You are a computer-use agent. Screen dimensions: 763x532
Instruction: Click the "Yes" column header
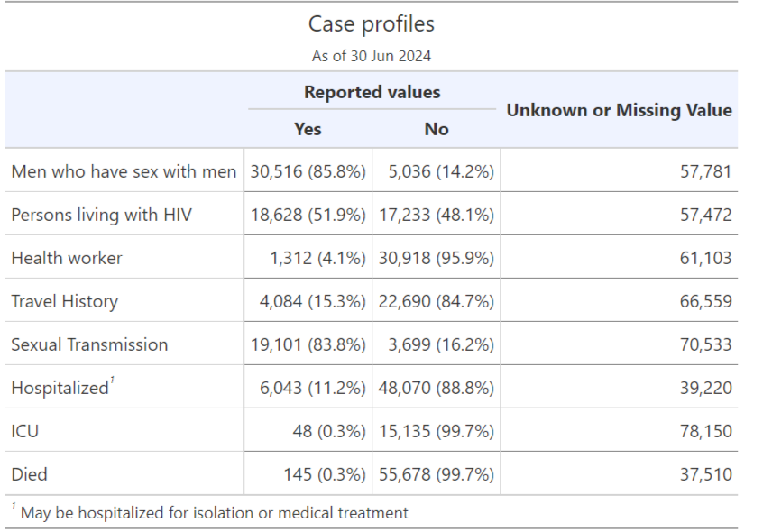308,129
